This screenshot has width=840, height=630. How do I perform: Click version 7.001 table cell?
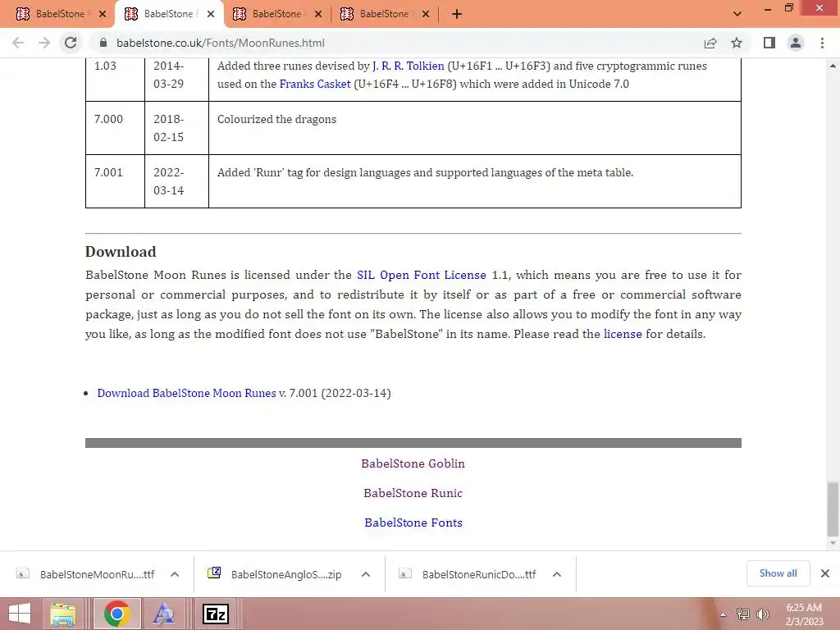(115, 181)
